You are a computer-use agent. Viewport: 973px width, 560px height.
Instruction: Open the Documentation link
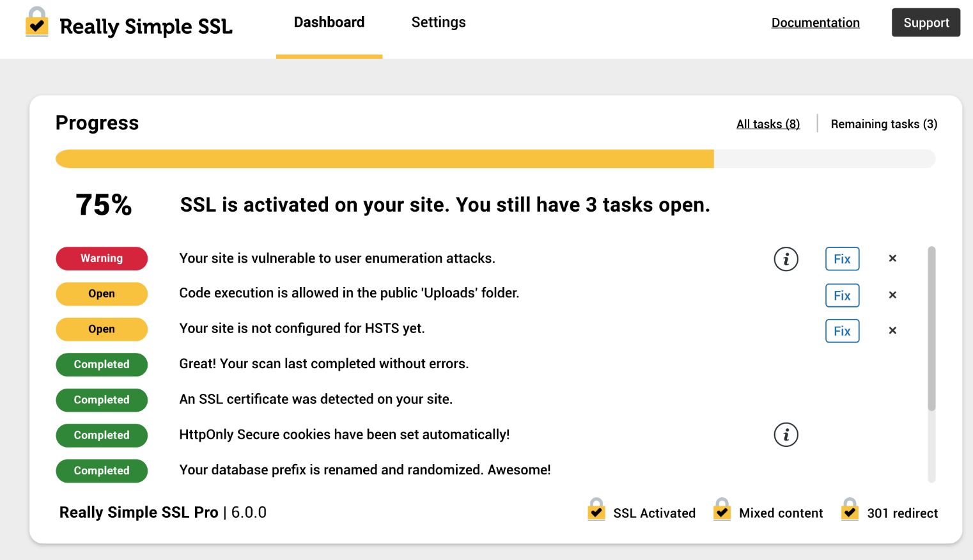point(815,23)
